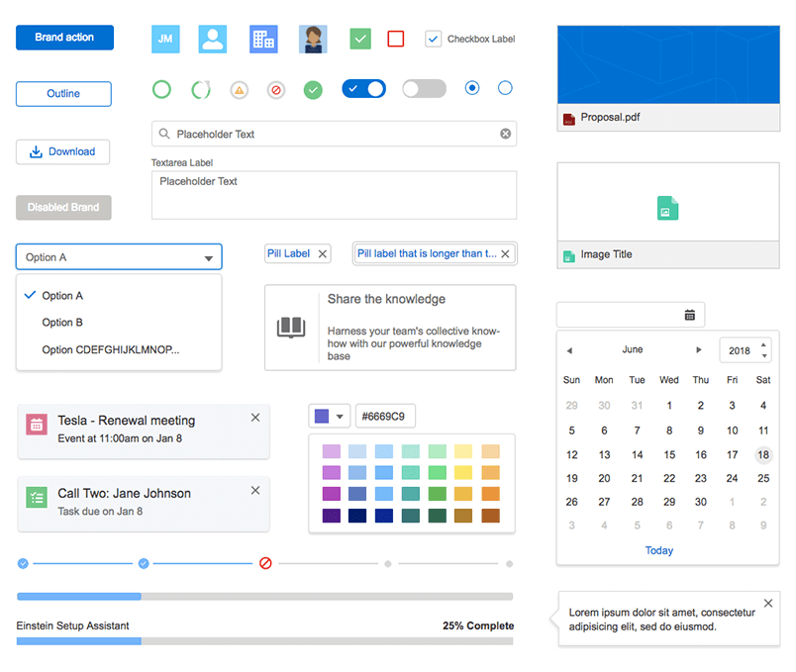Click the red error step in path

[265, 563]
